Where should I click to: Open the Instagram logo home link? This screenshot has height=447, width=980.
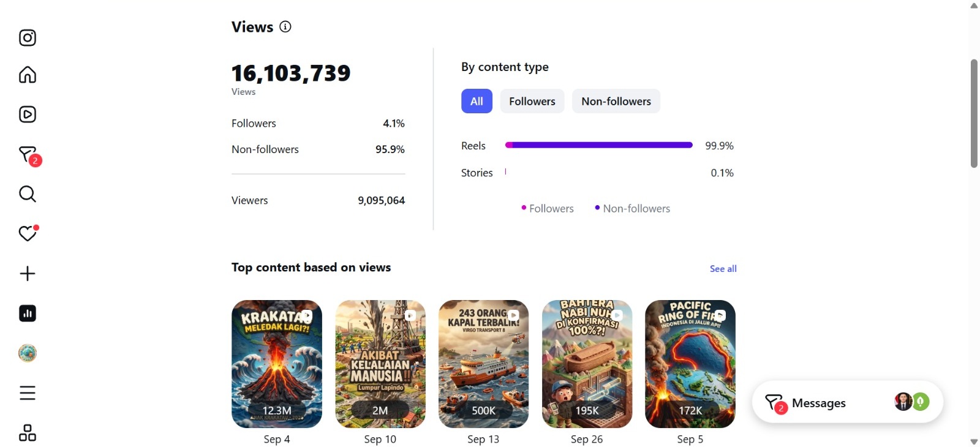[x=28, y=38]
